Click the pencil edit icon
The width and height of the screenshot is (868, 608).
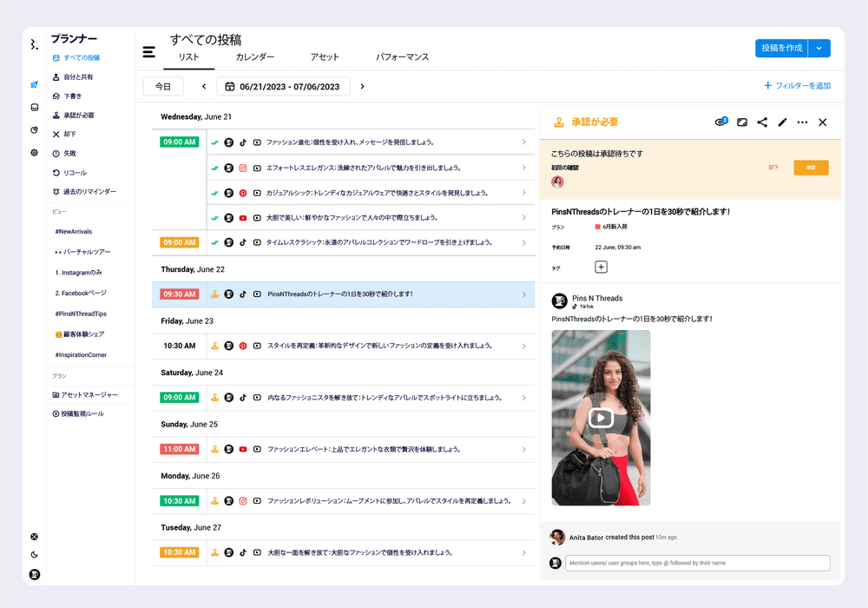(782, 122)
